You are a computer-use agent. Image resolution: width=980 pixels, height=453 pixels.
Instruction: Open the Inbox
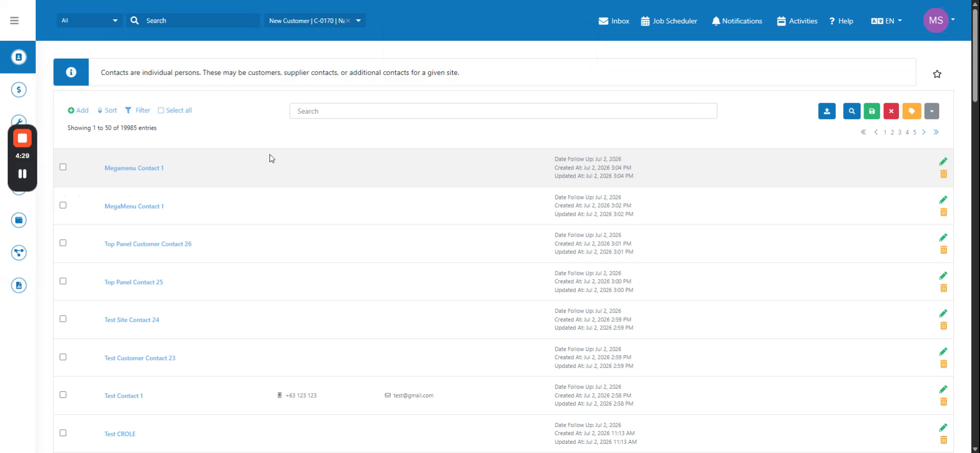pos(614,21)
